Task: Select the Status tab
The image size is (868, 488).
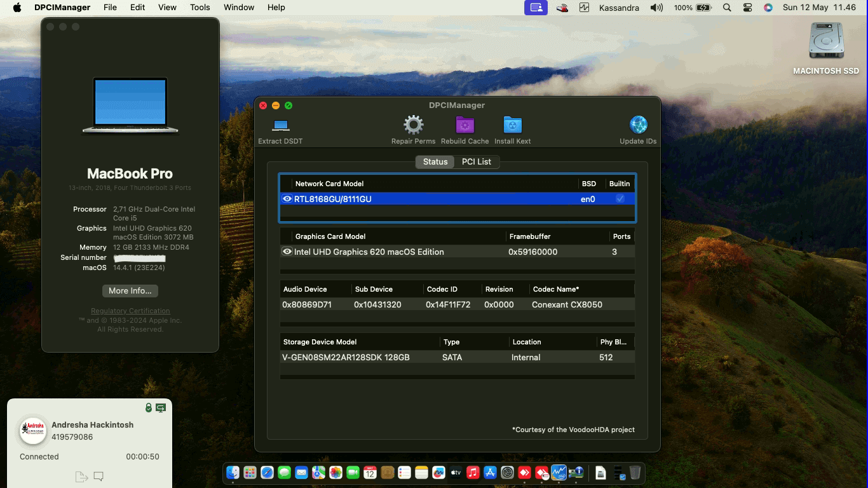Action: coord(435,161)
